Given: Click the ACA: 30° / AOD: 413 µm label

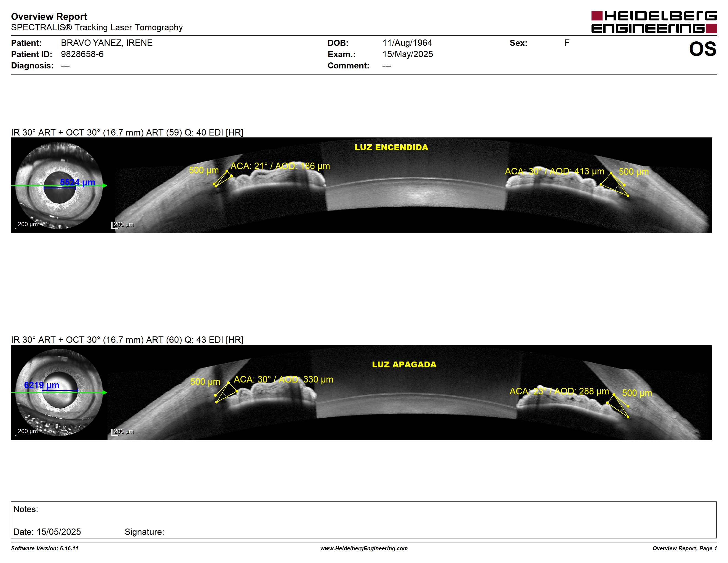Looking at the screenshot, I should 554,171.
